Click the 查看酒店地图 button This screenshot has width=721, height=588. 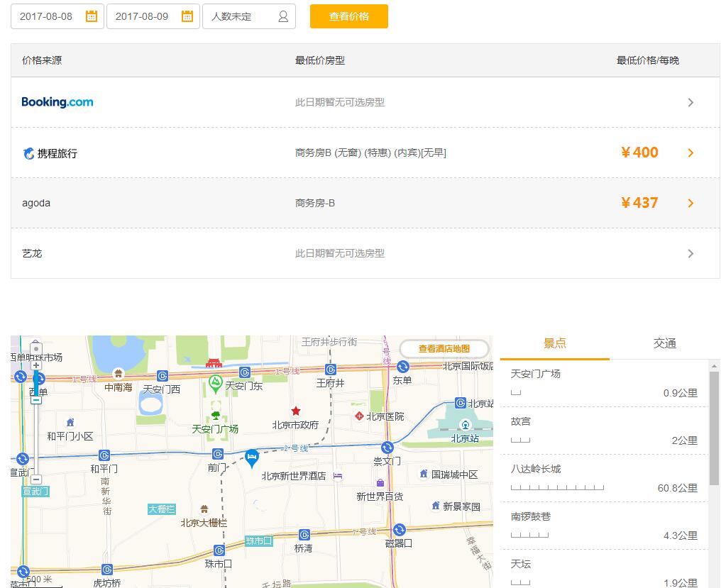pos(444,348)
